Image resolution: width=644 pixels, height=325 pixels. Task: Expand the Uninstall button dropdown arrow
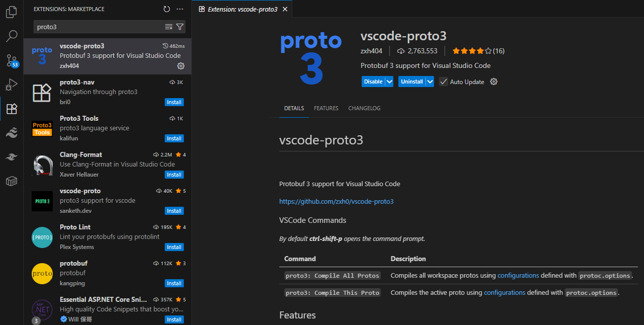coord(430,82)
